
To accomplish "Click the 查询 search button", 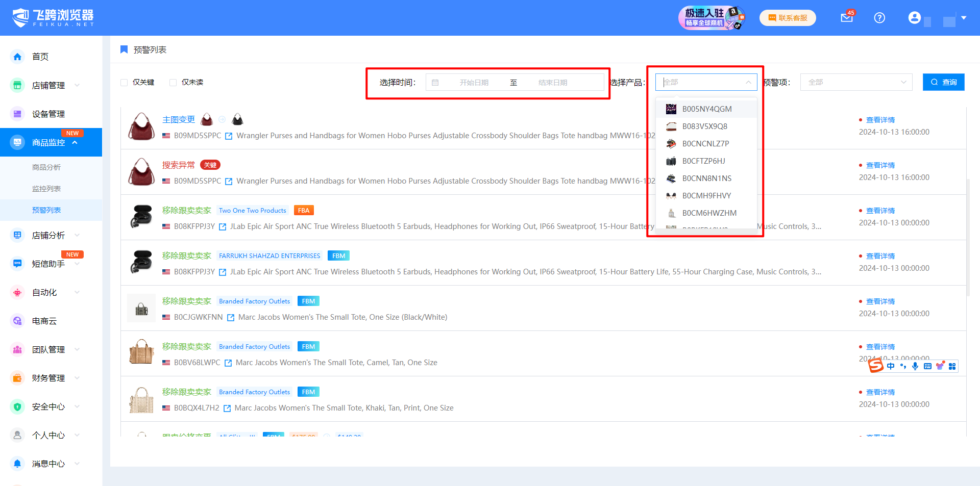I will 943,82.
